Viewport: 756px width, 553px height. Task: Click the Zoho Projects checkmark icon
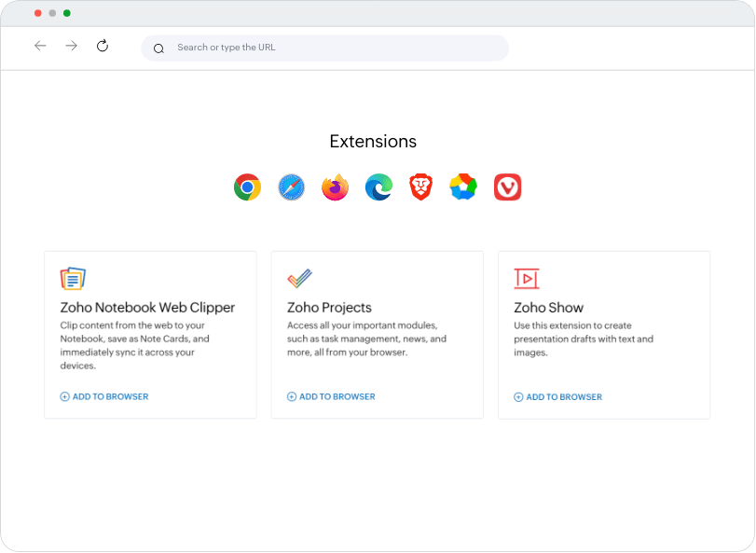(299, 278)
